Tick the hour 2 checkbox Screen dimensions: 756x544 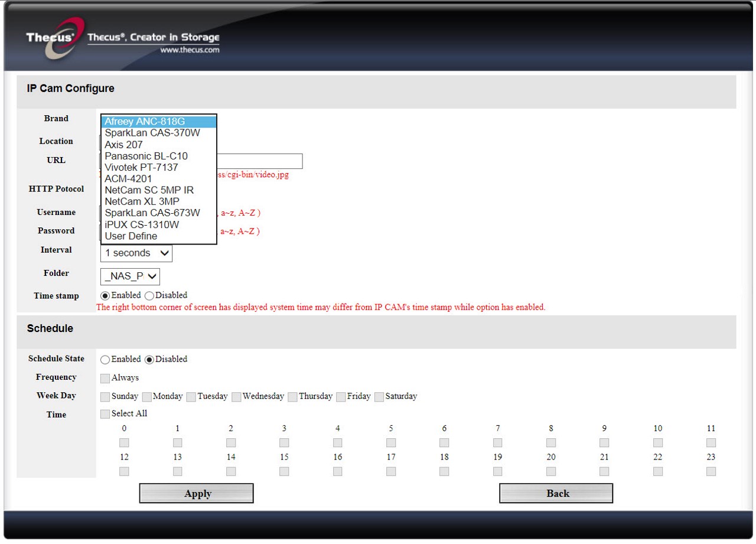pos(231,442)
